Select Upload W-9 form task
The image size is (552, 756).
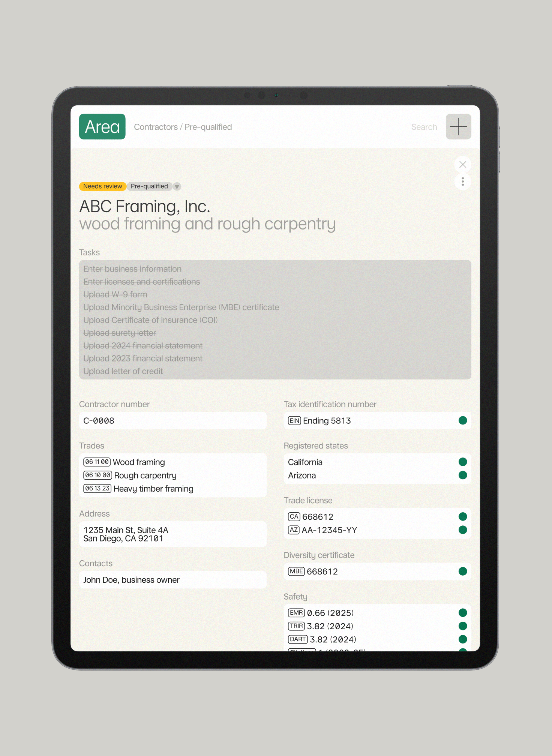click(x=115, y=295)
